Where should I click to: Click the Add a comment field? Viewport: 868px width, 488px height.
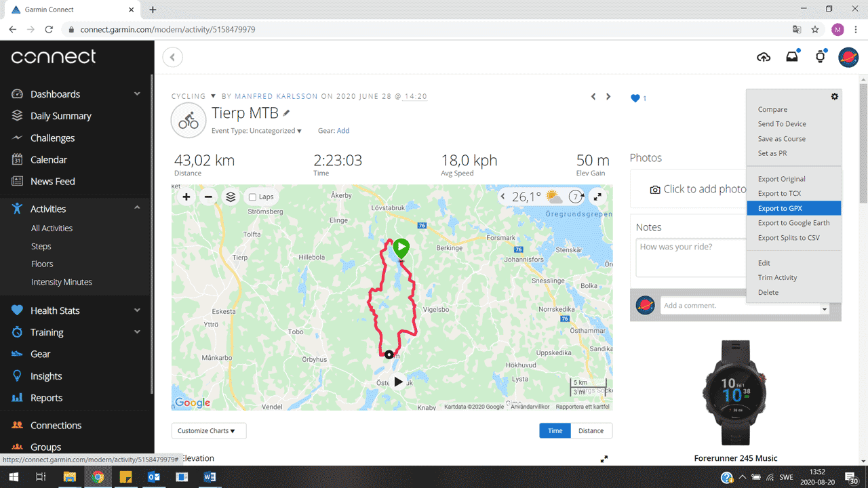[x=741, y=306]
